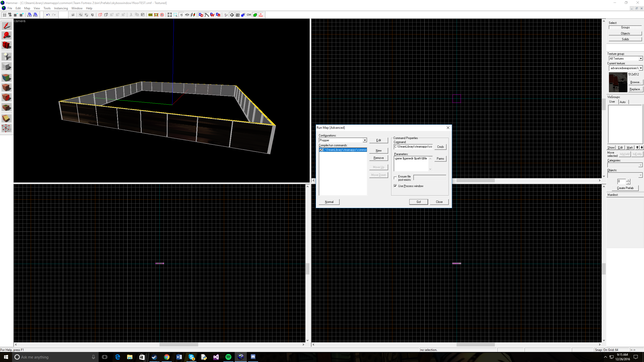This screenshot has width=644, height=362.
Task: Increase the prefab count stepper
Action: tap(628, 180)
